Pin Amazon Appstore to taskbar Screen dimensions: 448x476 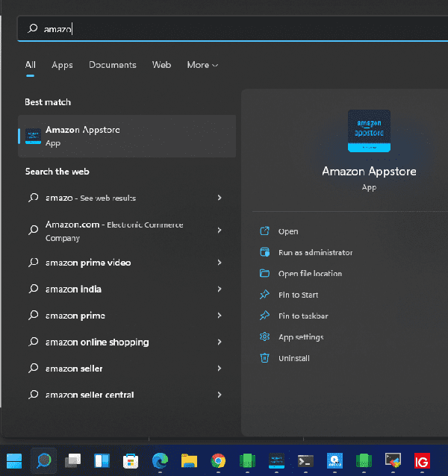[x=302, y=316]
